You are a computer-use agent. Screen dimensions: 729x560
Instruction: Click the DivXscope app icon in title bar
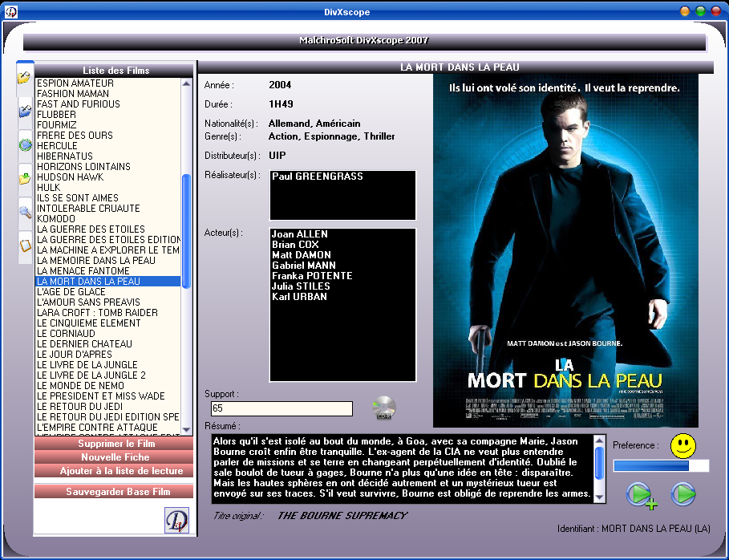[10, 11]
